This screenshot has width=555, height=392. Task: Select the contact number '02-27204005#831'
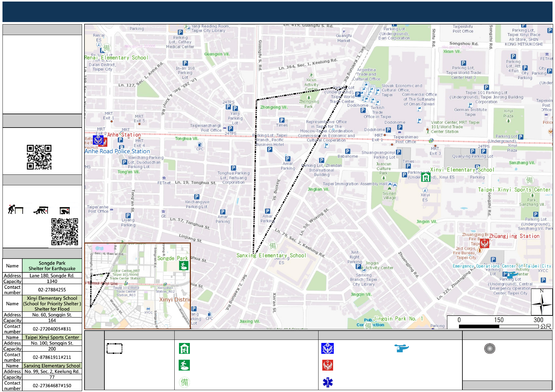[52, 329]
